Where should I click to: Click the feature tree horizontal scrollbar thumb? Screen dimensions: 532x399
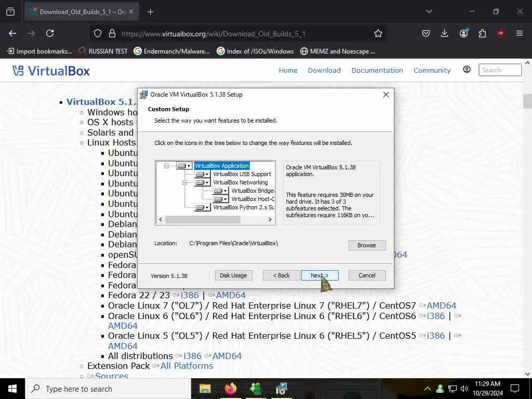203,220
